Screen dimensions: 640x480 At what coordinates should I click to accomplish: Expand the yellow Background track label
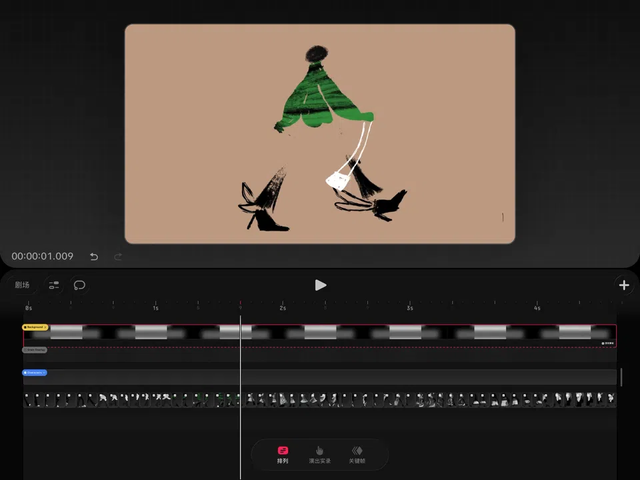35,327
